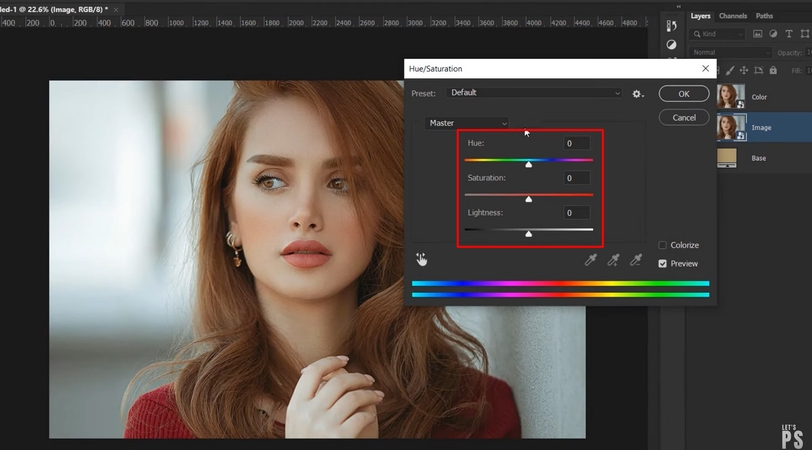Select the Add to Sample eyedropper
Viewport: 812px width, 450px height.
[613, 260]
